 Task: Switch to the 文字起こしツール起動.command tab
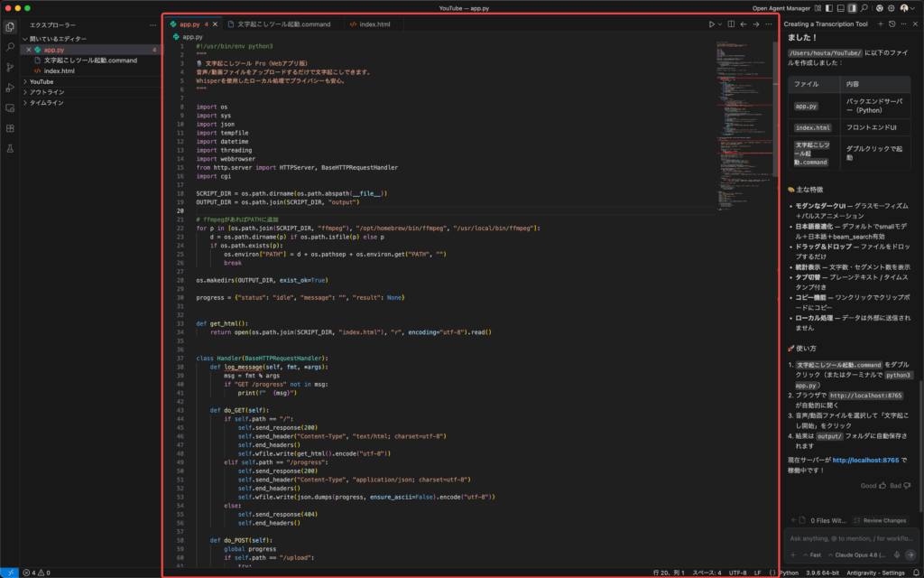click(x=278, y=24)
